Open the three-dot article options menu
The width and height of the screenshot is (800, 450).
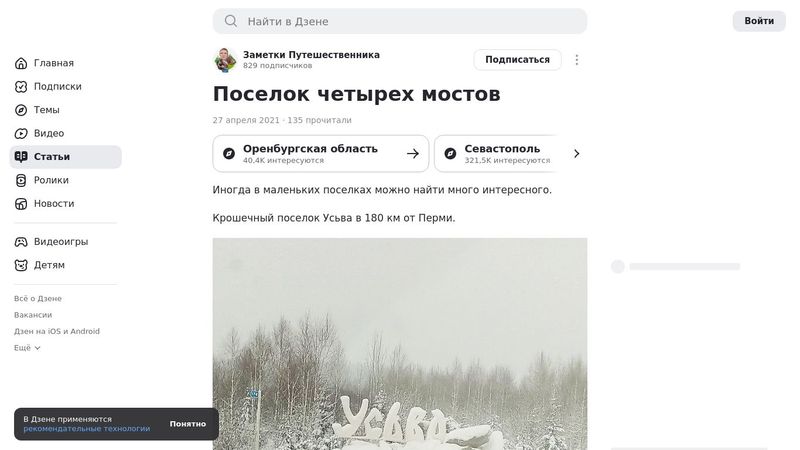click(x=577, y=60)
